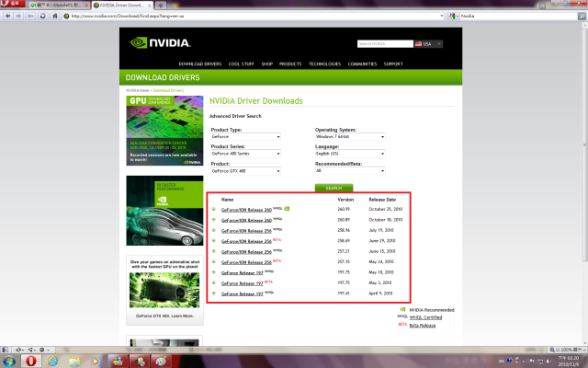Click the Action Center flag in tray

tap(531, 361)
